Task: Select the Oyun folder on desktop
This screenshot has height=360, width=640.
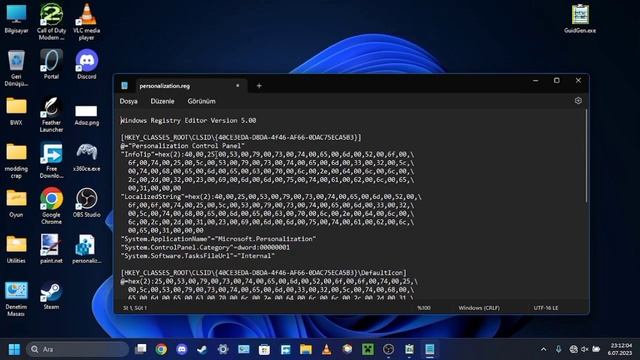Action: 16,203
